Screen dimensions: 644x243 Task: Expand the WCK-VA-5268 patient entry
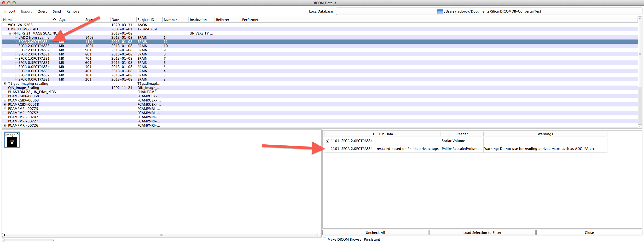tap(5, 25)
